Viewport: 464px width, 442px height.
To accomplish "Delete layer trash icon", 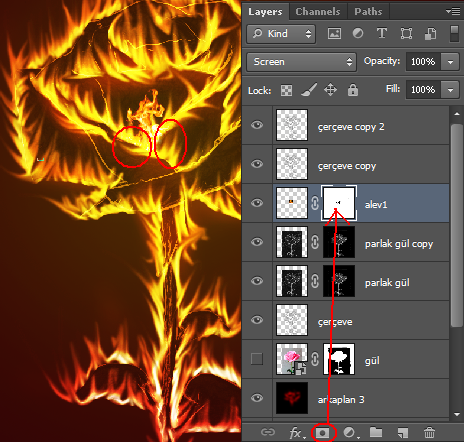I will tap(429, 433).
